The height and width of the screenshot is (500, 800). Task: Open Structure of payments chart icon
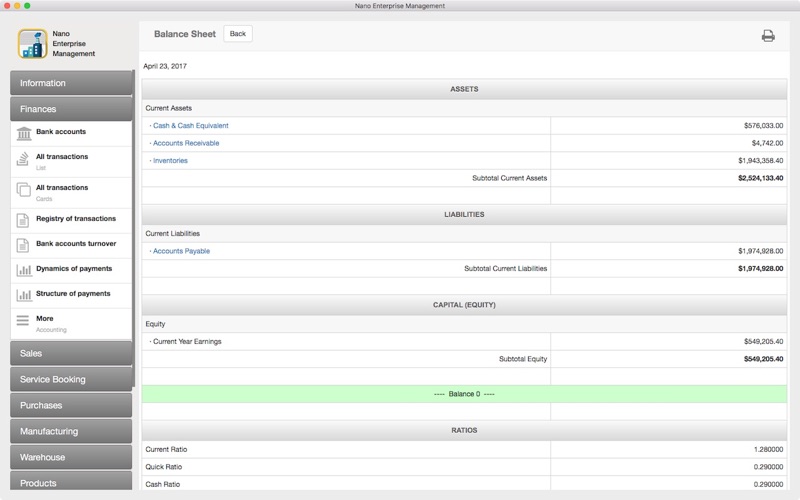[23, 295]
